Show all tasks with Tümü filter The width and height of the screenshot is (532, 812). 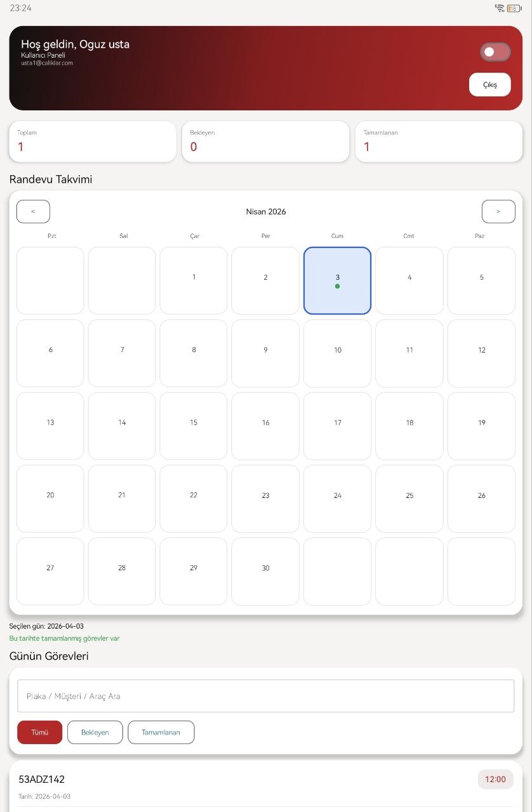[39, 732]
